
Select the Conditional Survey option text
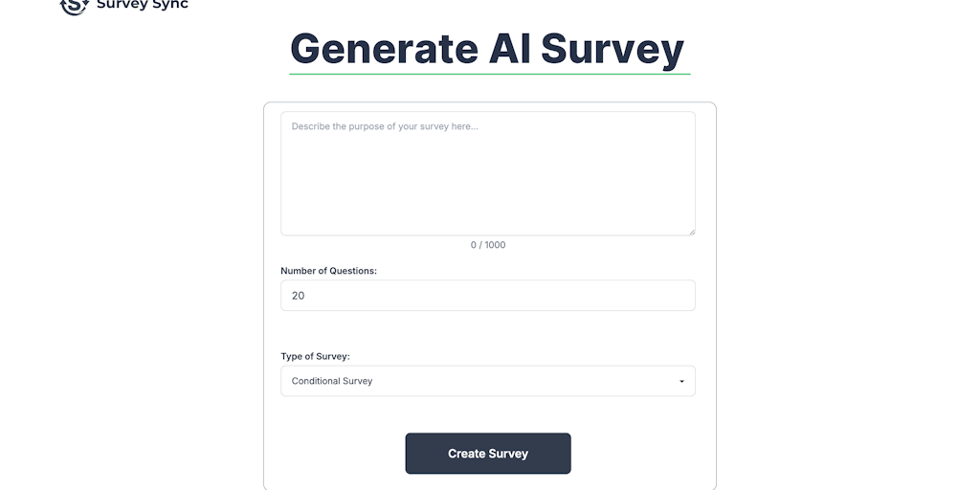pos(332,381)
